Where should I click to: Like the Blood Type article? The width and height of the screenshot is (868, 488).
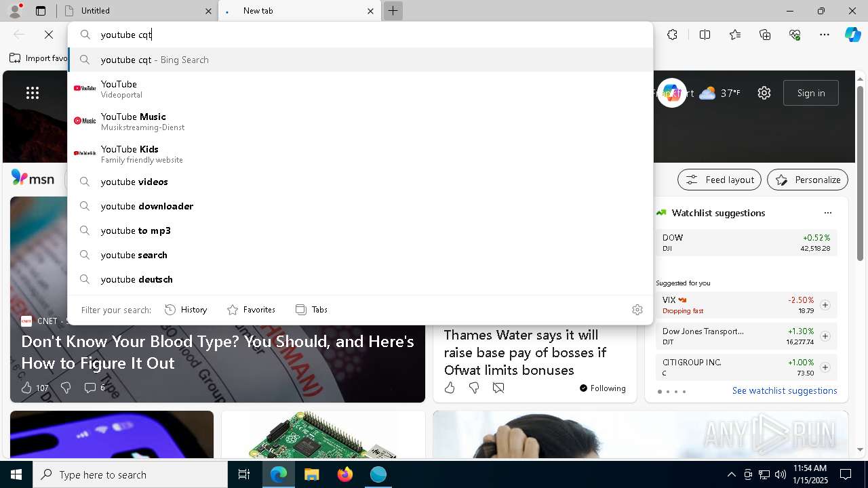[x=26, y=388]
